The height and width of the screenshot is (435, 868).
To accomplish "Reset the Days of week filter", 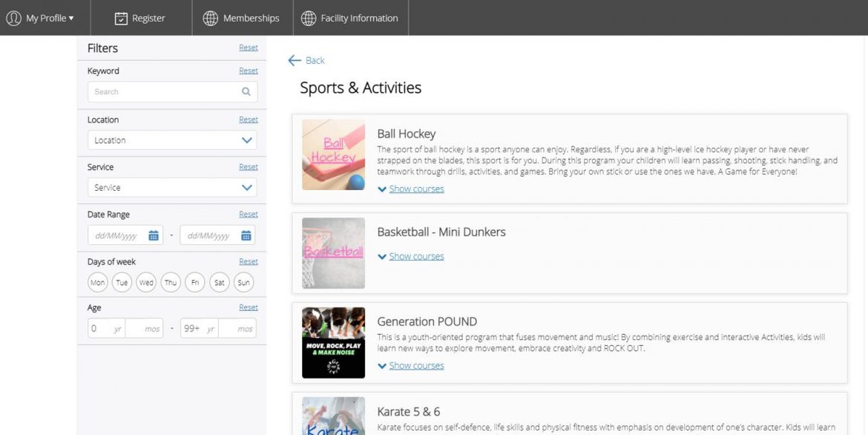I will [249, 261].
